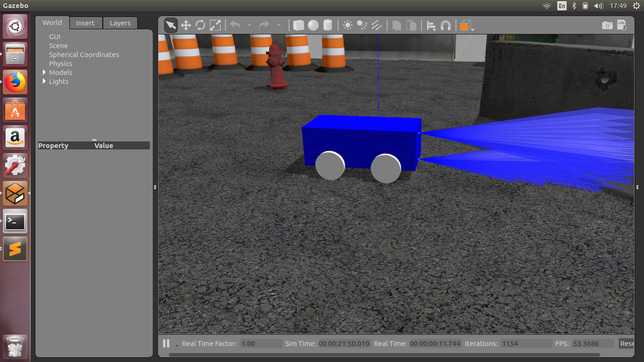Insert a sphere shape
The width and height of the screenshot is (644, 362).
(313, 25)
